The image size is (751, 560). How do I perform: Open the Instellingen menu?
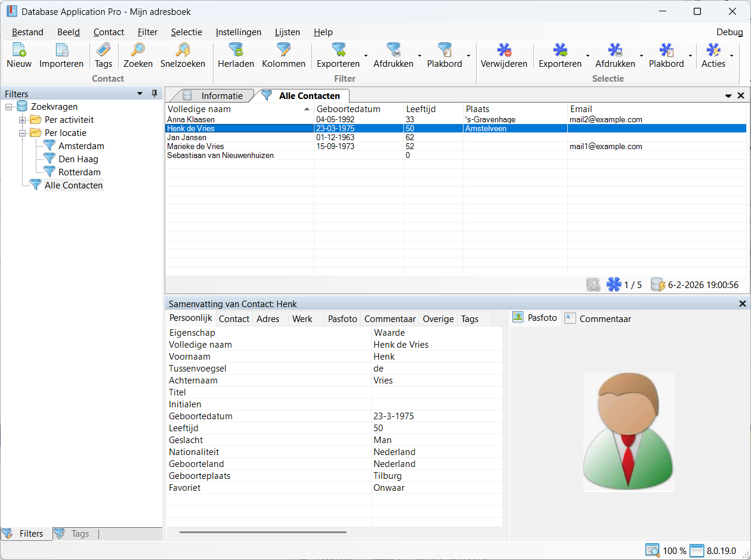pyautogui.click(x=238, y=32)
